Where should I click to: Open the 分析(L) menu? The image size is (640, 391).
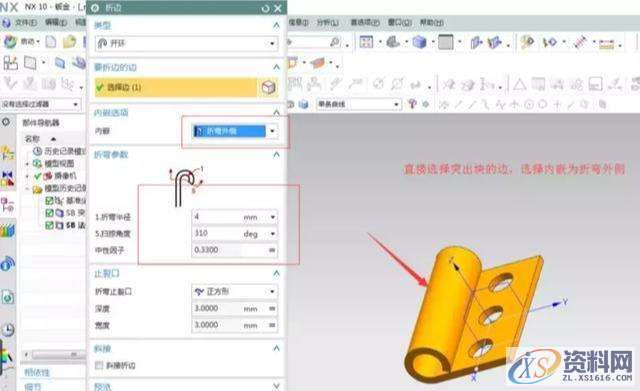[x=327, y=23]
